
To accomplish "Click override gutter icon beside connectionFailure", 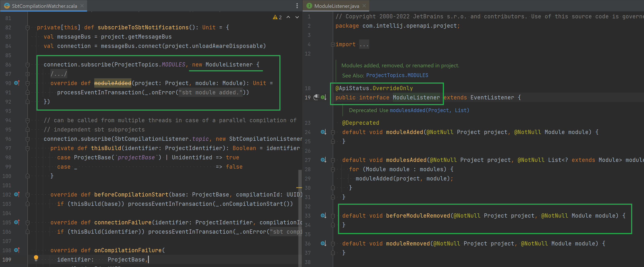I will coord(17,222).
